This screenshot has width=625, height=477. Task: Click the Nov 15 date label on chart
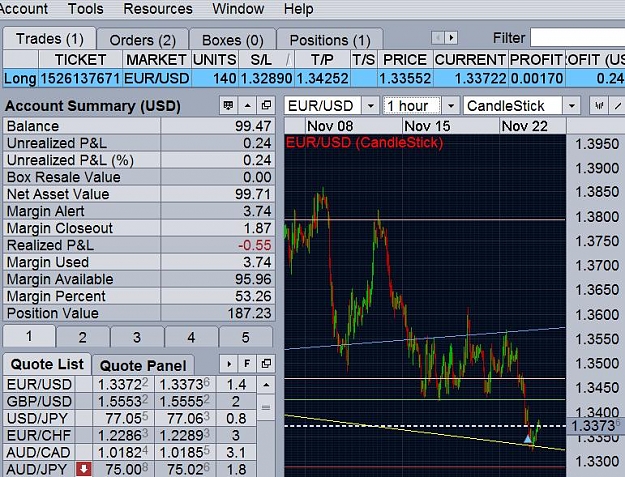click(x=427, y=126)
